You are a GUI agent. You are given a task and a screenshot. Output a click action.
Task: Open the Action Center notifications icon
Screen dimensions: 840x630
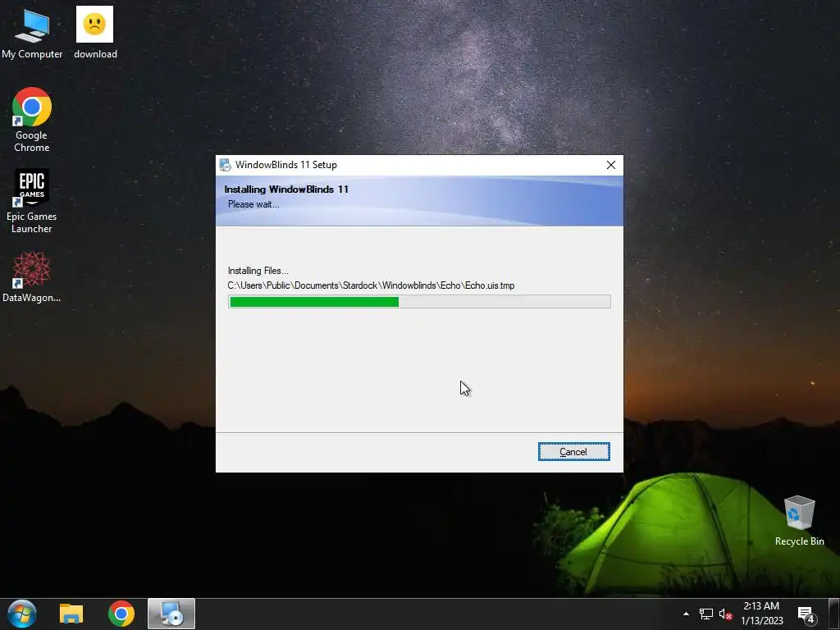tap(807, 614)
